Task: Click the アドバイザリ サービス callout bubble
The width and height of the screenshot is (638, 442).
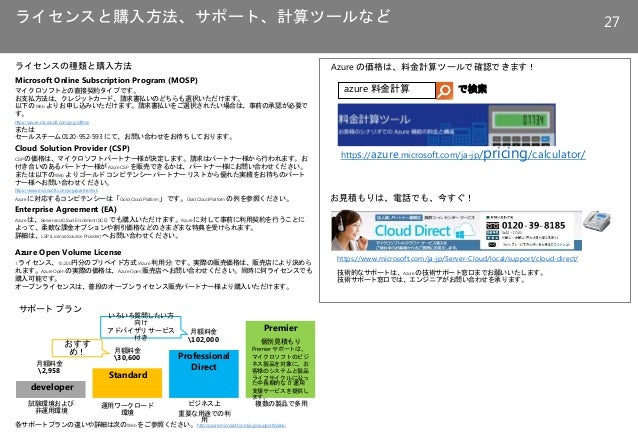Action: [141, 327]
